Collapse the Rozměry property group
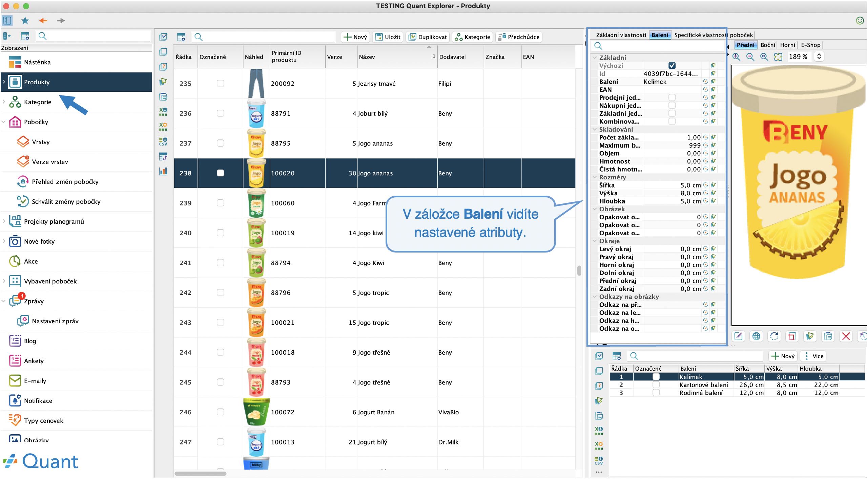 click(x=595, y=177)
